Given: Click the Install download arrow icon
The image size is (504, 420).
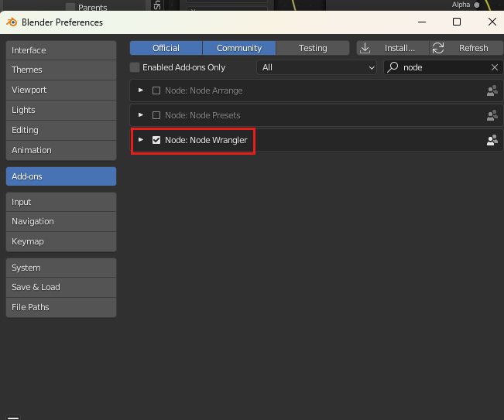Looking at the screenshot, I should pyautogui.click(x=365, y=48).
